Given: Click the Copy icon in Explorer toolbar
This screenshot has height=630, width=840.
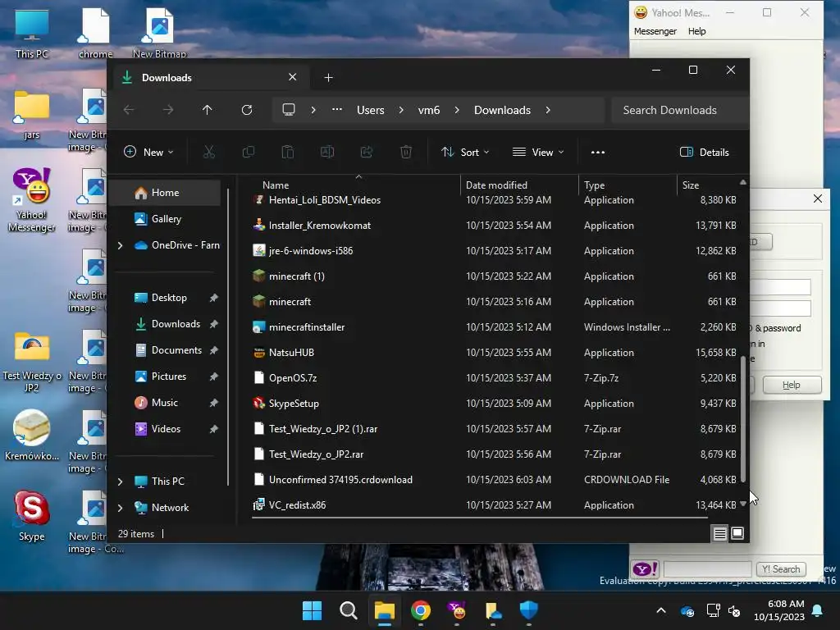Looking at the screenshot, I should 249,152.
